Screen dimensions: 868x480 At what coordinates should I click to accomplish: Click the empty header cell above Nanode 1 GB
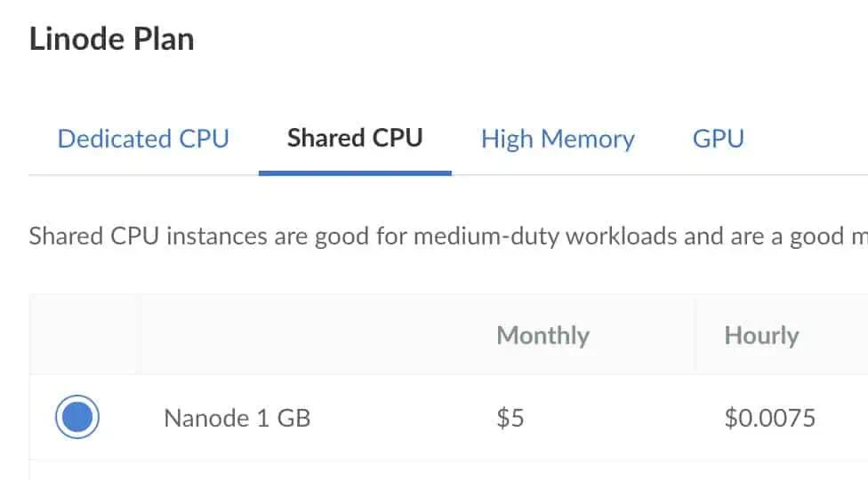[x=311, y=335]
